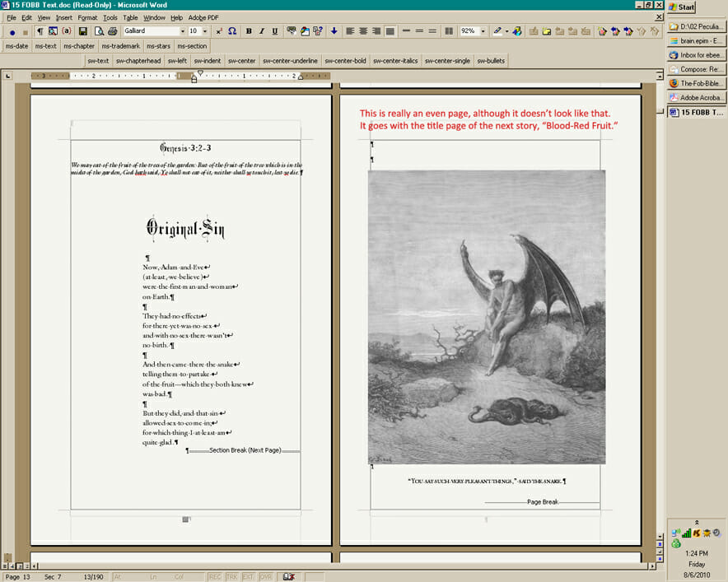Click the new folder sparkle icon

[x=547, y=31]
